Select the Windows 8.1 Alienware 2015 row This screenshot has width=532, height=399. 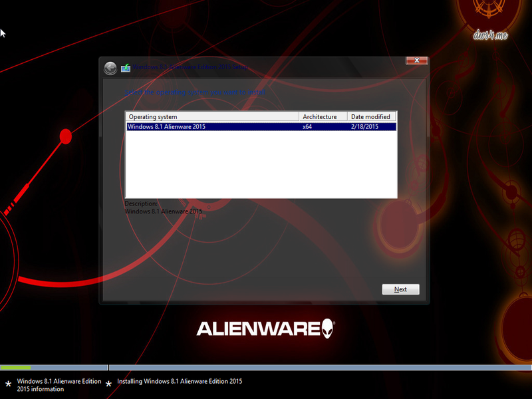coord(261,126)
